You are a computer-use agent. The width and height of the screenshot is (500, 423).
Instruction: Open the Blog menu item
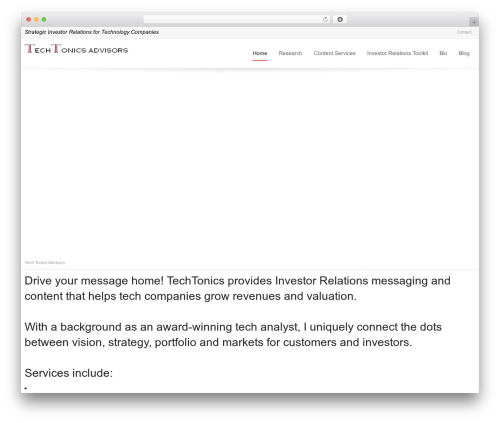point(464,53)
